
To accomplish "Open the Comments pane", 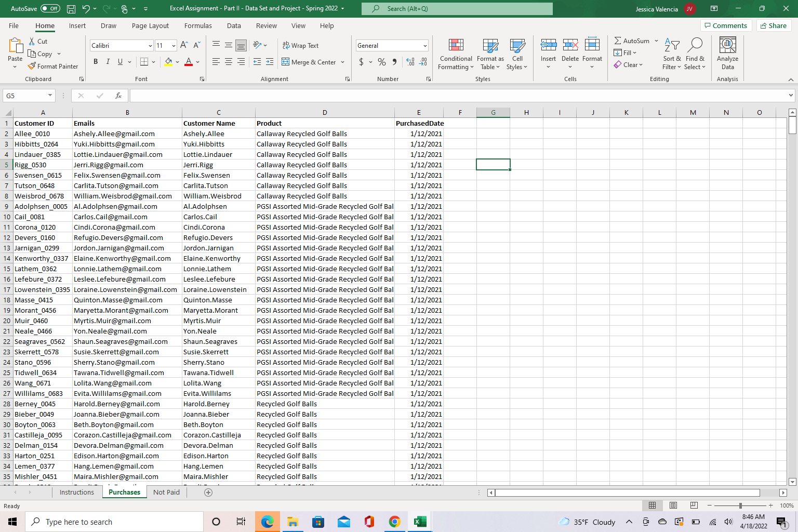I will coord(726,25).
